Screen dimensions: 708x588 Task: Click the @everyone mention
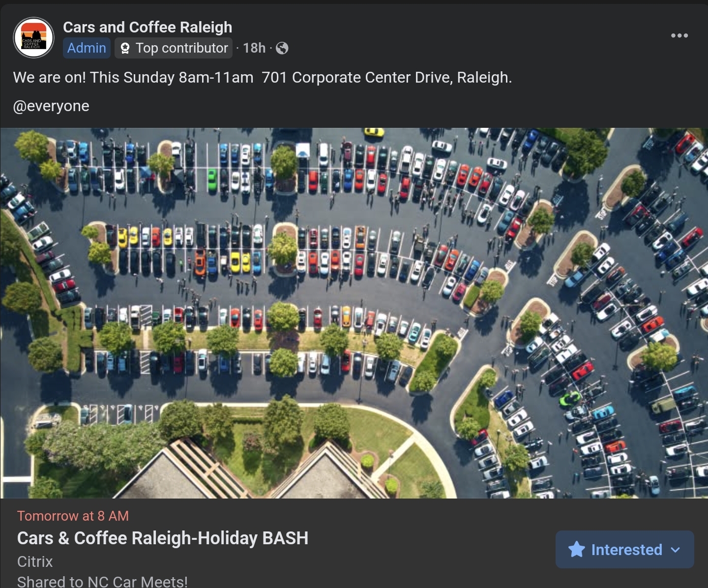[51, 106]
